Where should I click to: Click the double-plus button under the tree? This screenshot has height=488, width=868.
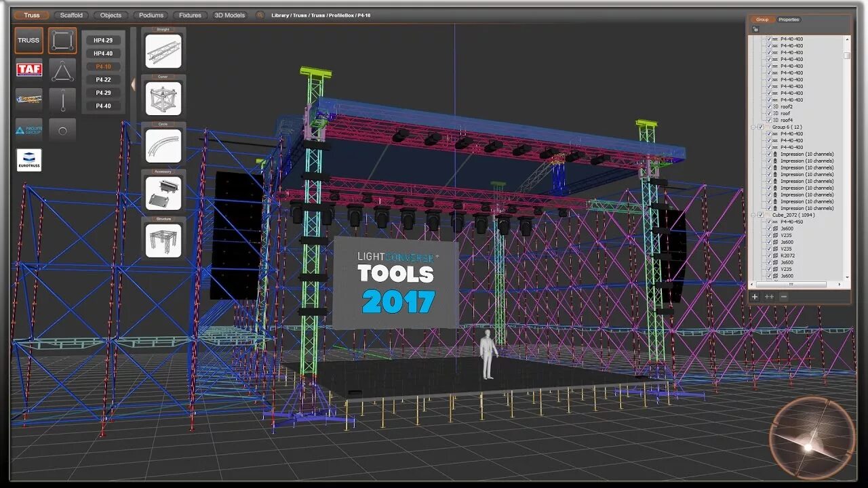pos(769,297)
